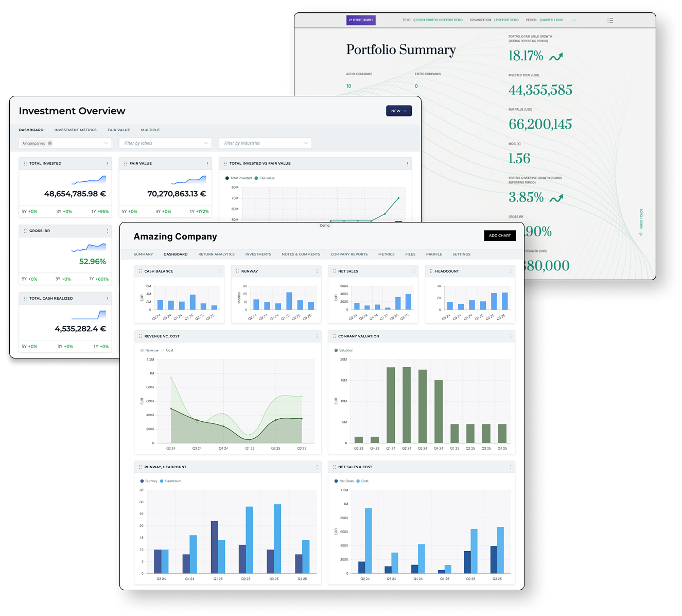The width and height of the screenshot is (682, 616).
Task: Click the LP Report Example badge
Action: click(361, 20)
